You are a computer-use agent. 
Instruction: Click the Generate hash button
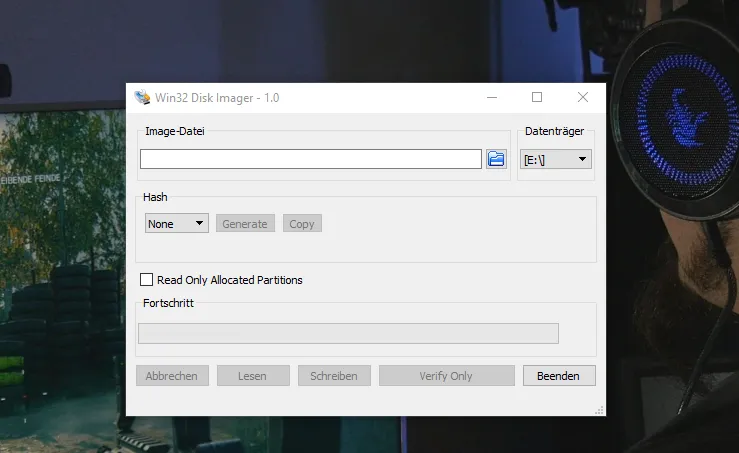click(x=245, y=223)
